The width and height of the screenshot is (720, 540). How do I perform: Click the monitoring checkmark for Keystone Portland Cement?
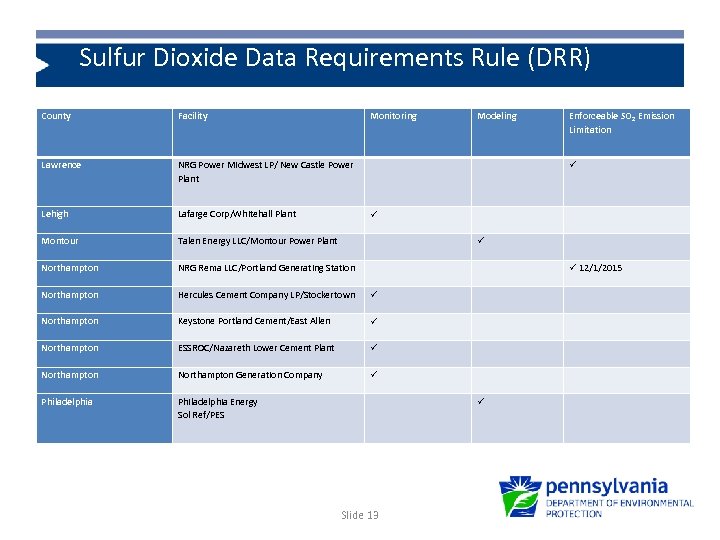tap(374, 321)
